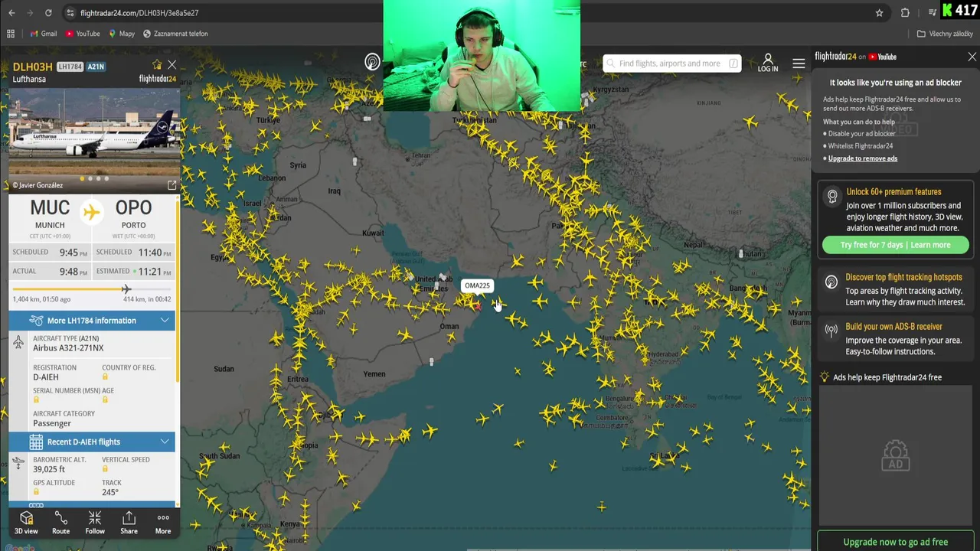This screenshot has width=980, height=551.
Task: Open the Zaznamenat telefon bookmark
Action: 175,34
